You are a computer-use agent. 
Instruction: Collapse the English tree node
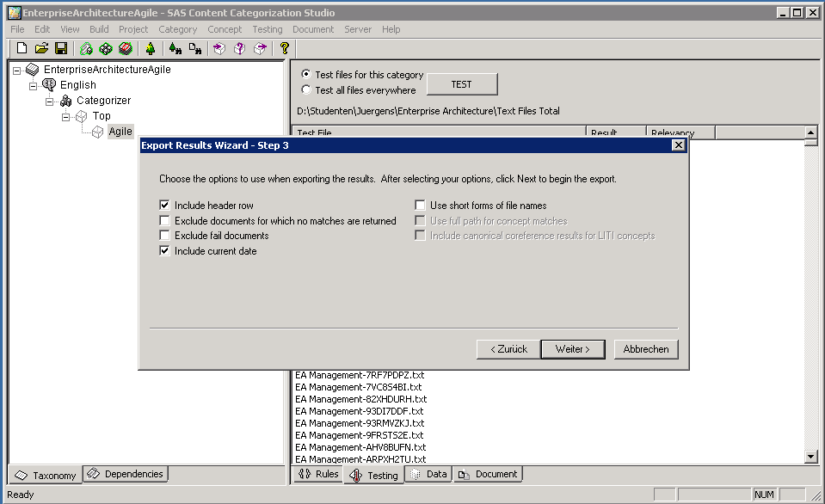[34, 86]
